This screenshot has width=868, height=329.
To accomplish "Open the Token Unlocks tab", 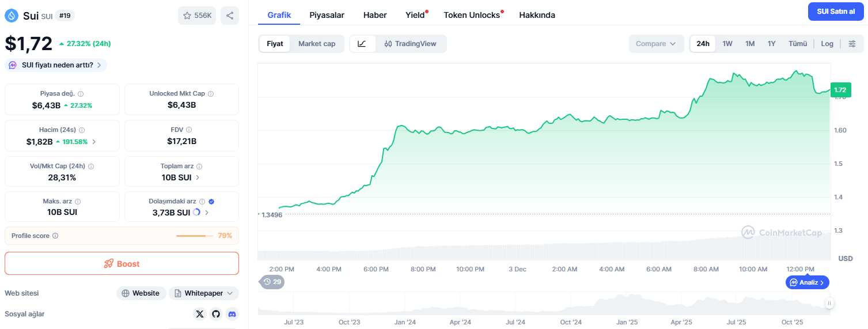I will [x=472, y=15].
